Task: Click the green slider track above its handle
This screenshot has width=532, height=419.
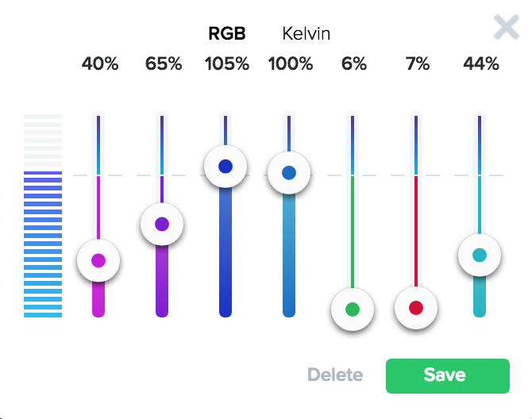Action: tap(353, 230)
